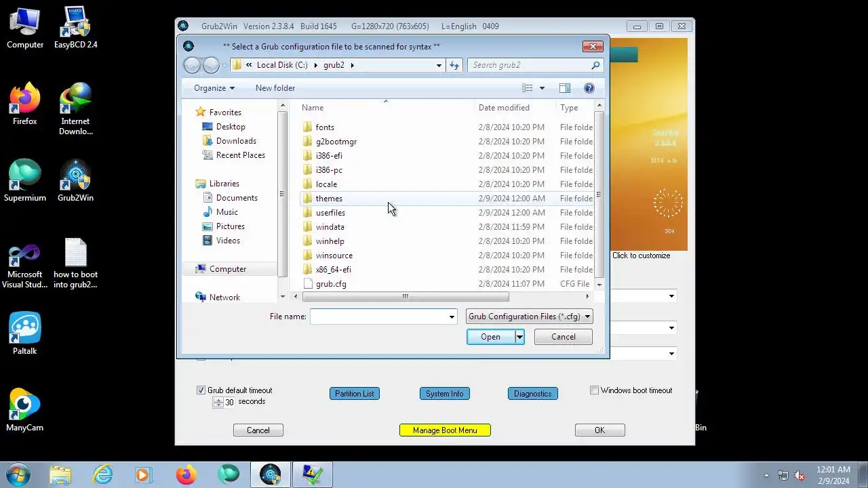This screenshot has width=868, height=488.
Task: Open EasyBCD 2.4 desktop shortcut
Action: pos(75,28)
